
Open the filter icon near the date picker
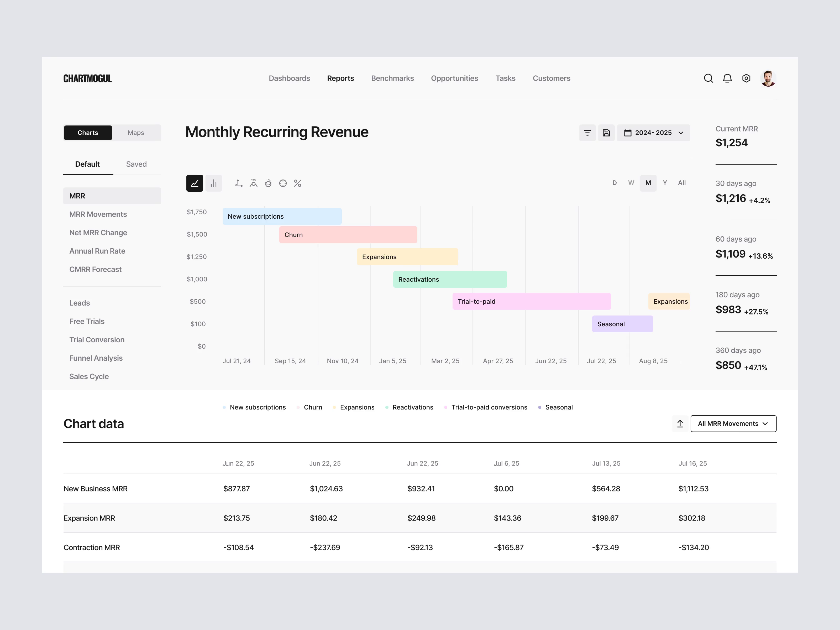(x=587, y=133)
